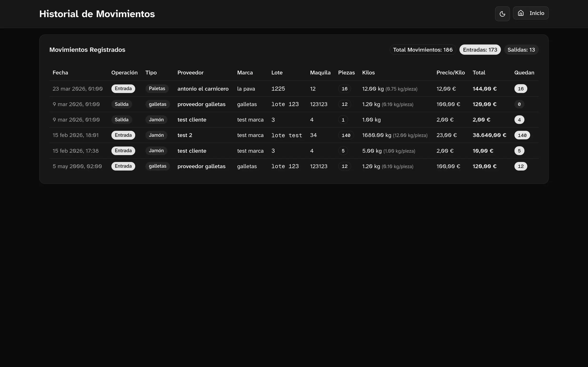Click Entrada badge in antonio el carnicero row
The height and width of the screenshot is (367, 588).
[123, 88]
